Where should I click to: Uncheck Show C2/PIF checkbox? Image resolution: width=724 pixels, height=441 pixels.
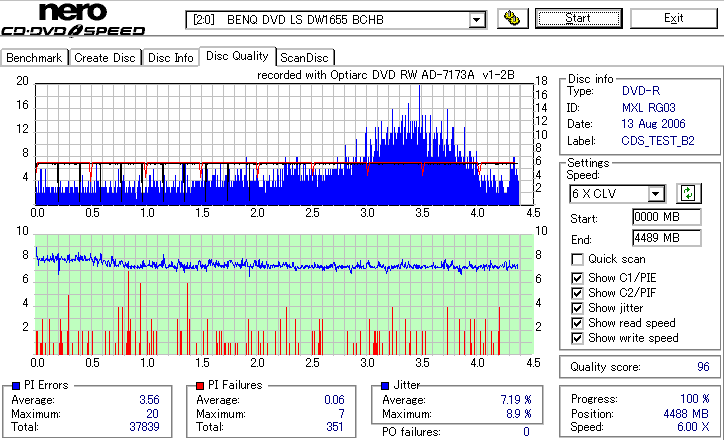[577, 293]
